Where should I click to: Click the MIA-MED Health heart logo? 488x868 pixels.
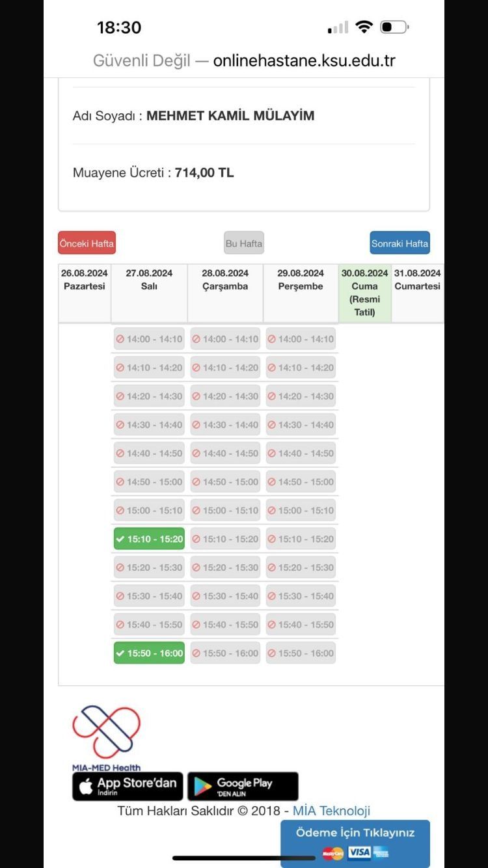pos(106,733)
